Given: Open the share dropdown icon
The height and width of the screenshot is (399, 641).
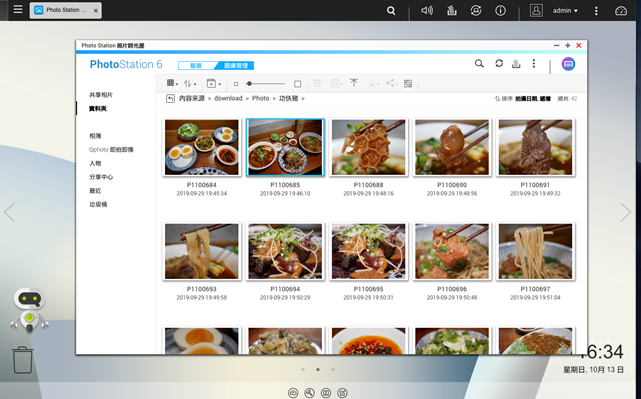Looking at the screenshot, I should click(x=392, y=83).
